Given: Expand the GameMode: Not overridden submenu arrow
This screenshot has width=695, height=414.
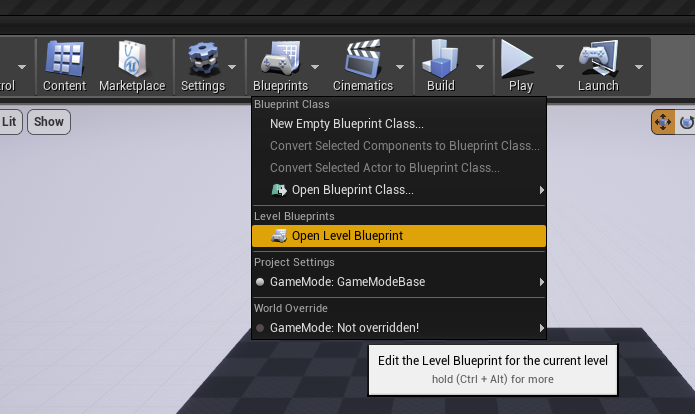Looking at the screenshot, I should pyautogui.click(x=541, y=328).
